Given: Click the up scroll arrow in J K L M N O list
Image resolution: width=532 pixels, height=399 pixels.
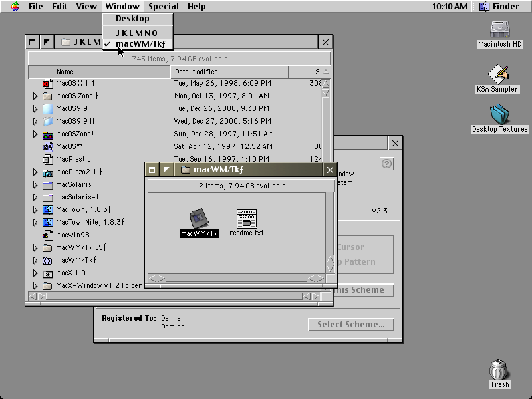Looking at the screenshot, I should point(325,84).
